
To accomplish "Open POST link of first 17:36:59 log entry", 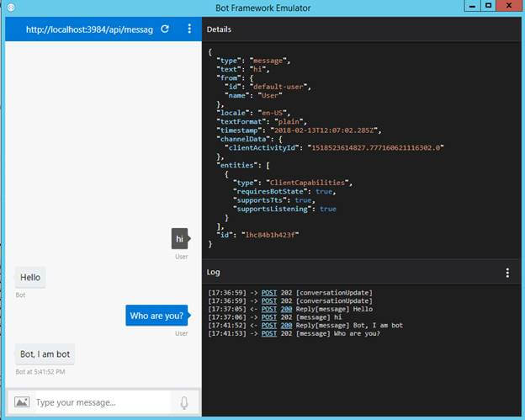I will (x=269, y=293).
